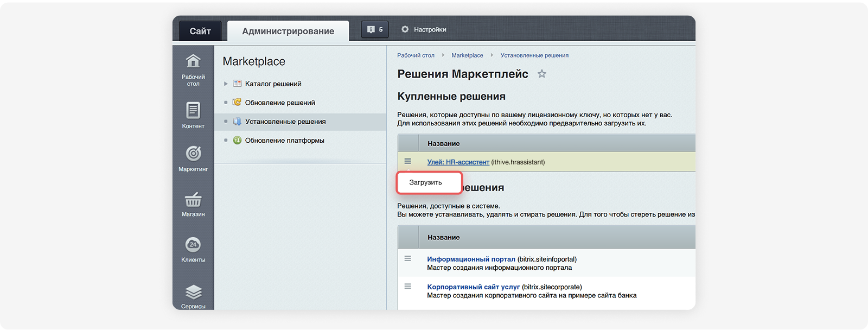868x330 pixels.
Task: Add page to favorites with star icon
Action: [x=541, y=74]
